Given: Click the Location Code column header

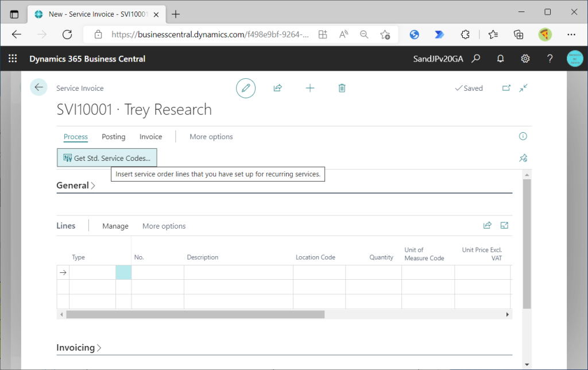Looking at the screenshot, I should click(315, 257).
